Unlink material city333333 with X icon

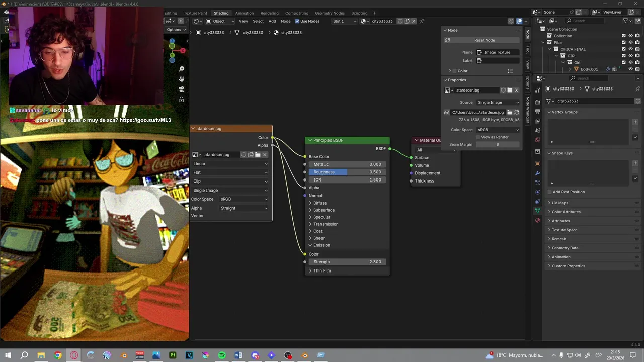(x=414, y=21)
